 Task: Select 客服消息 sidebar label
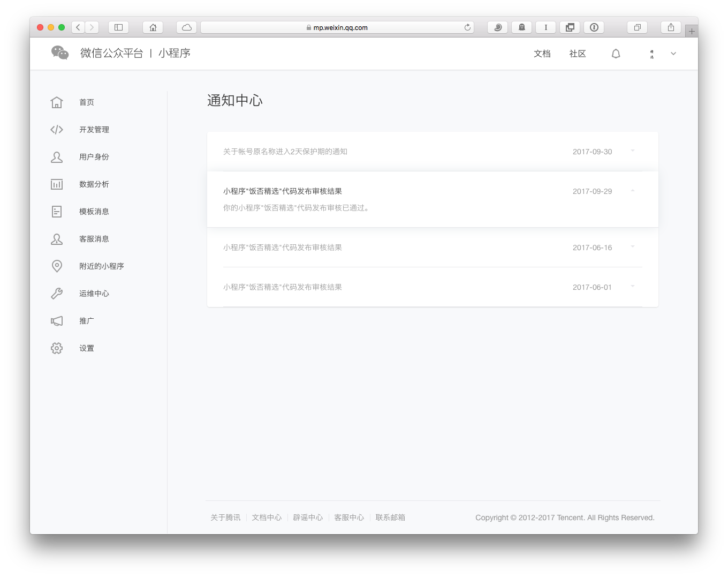click(94, 239)
